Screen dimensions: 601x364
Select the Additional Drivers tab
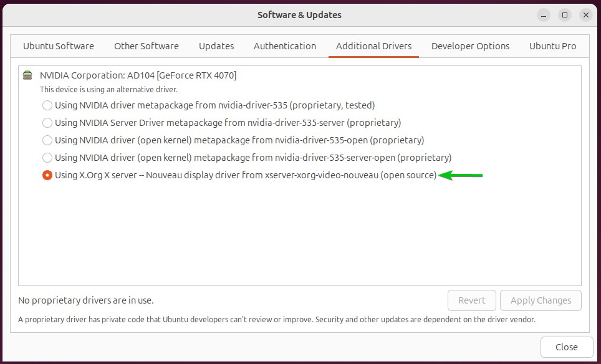point(373,46)
